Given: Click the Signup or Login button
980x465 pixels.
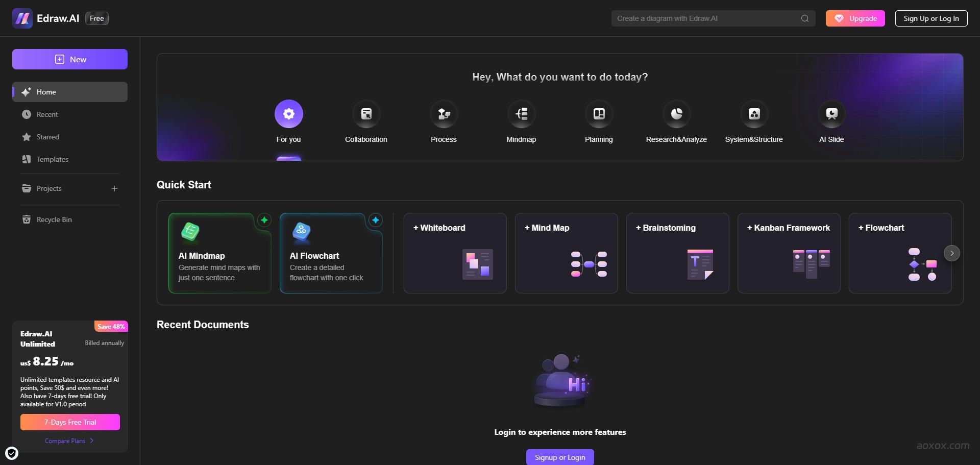Looking at the screenshot, I should (560, 457).
